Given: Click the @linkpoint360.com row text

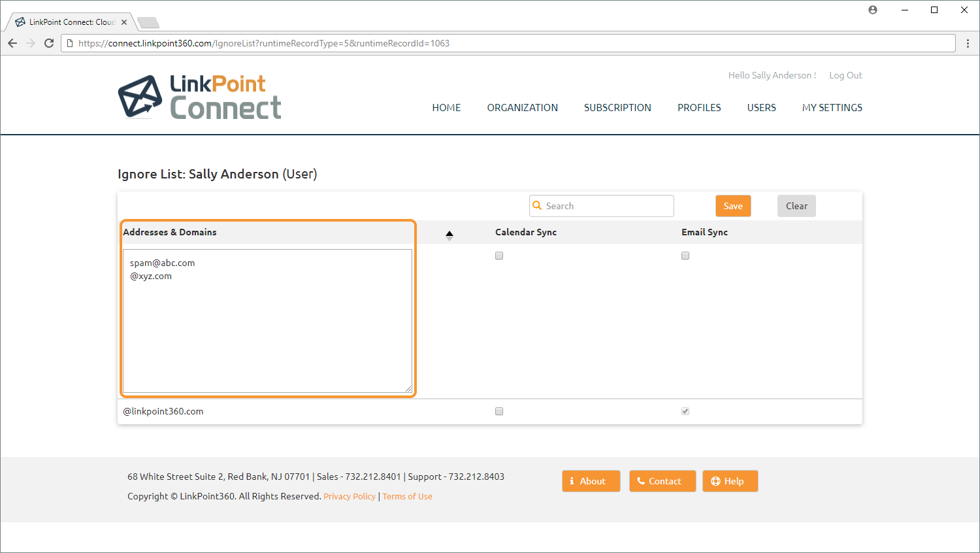Looking at the screenshot, I should pyautogui.click(x=163, y=411).
